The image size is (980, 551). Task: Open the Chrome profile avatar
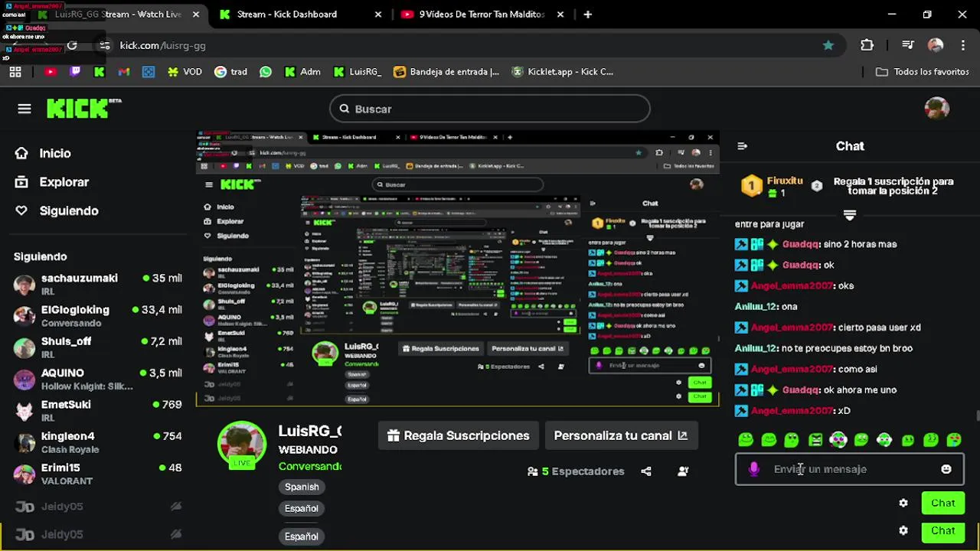click(936, 45)
